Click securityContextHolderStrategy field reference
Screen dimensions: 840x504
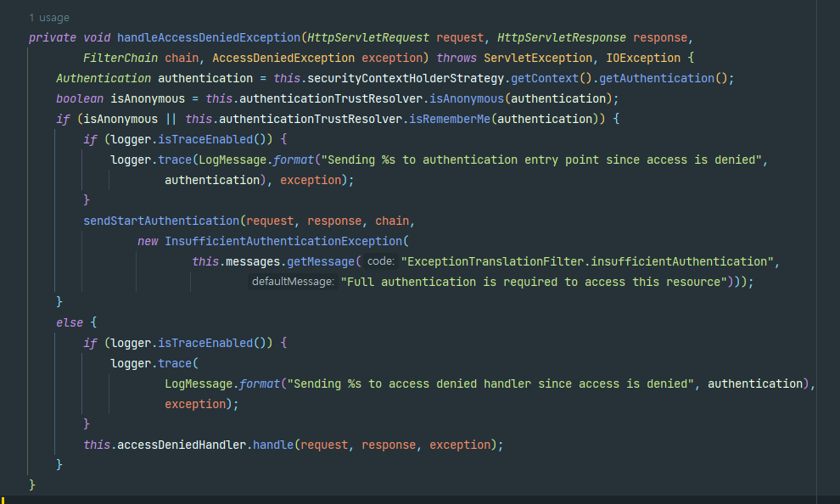pyautogui.click(x=406, y=79)
